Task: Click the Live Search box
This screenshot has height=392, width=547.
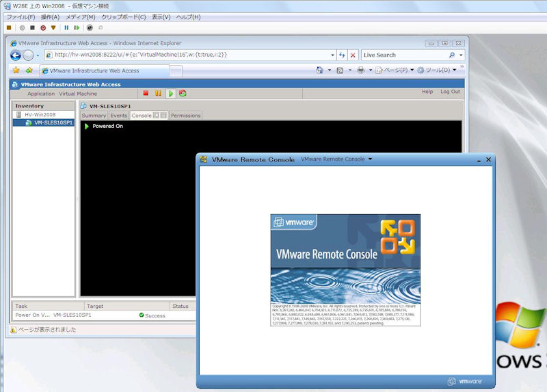Action: [x=405, y=55]
